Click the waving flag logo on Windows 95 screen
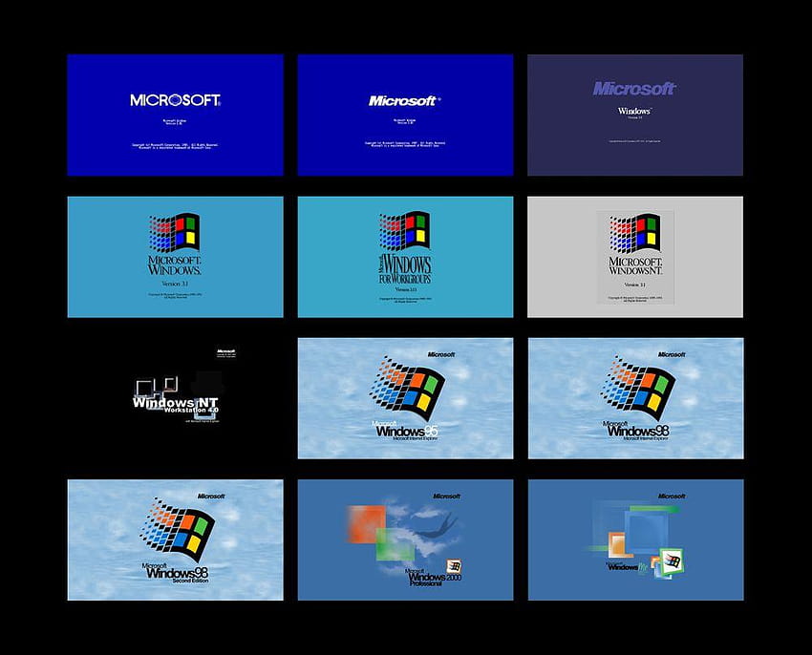812x655 pixels. point(407,389)
